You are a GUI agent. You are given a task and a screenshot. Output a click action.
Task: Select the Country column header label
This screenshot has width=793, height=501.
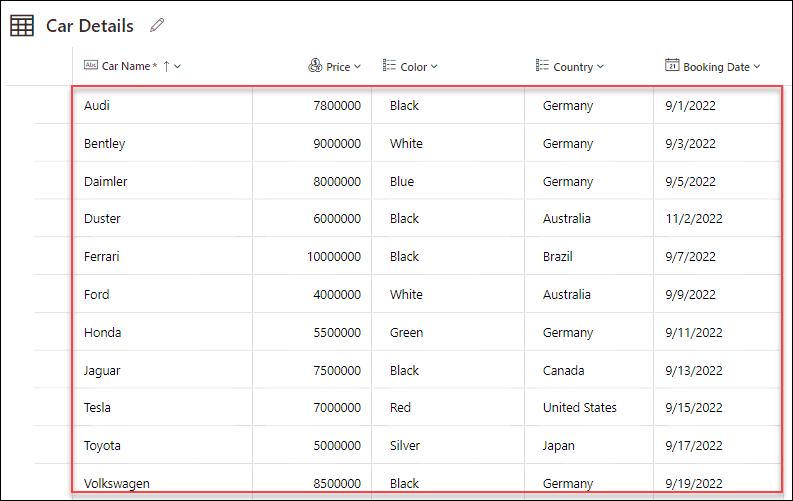573,67
